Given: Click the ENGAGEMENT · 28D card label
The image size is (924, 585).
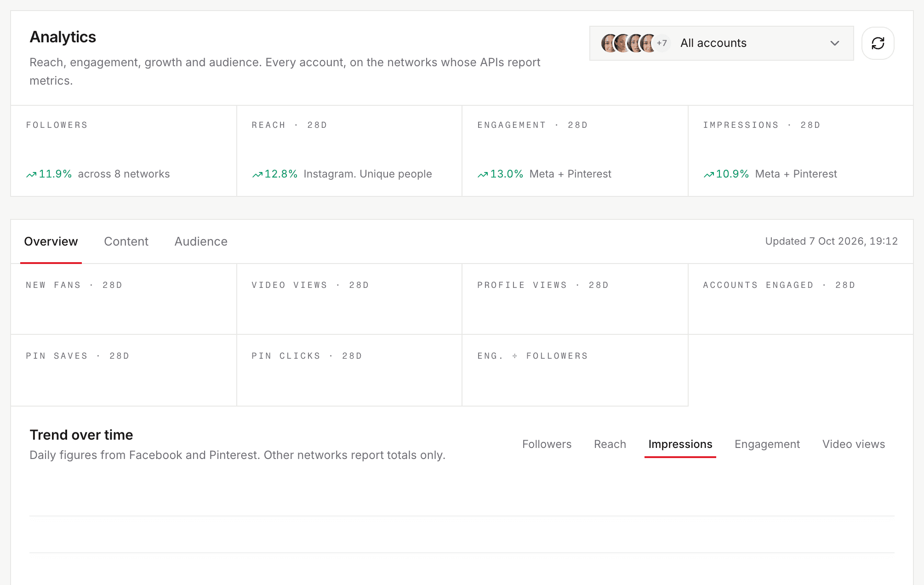Looking at the screenshot, I should click(x=532, y=125).
